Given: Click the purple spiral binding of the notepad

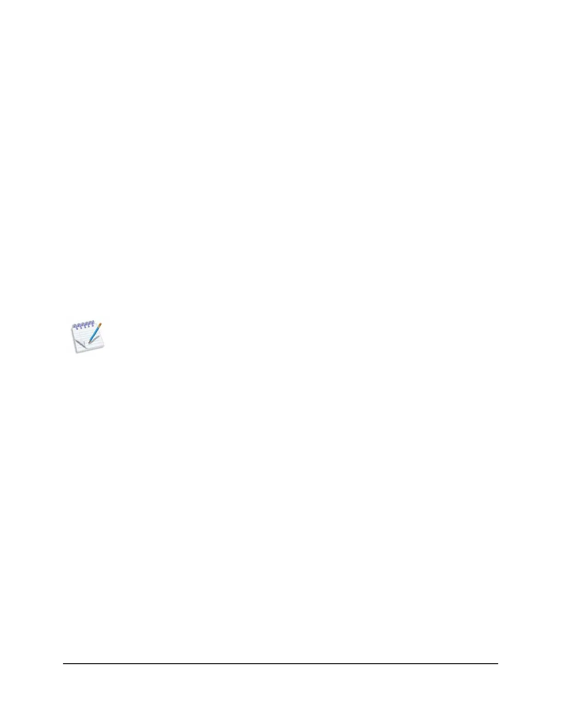Looking at the screenshot, I should 83,325.
